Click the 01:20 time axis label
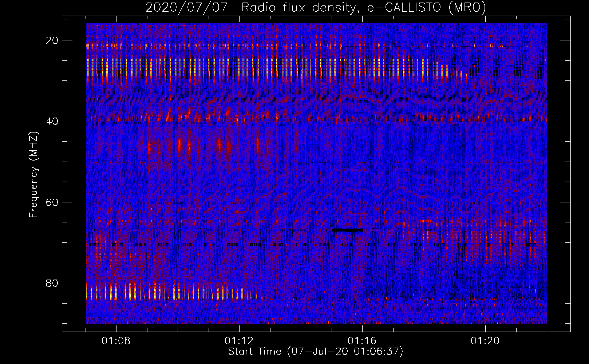The image size is (589, 364). (x=485, y=341)
